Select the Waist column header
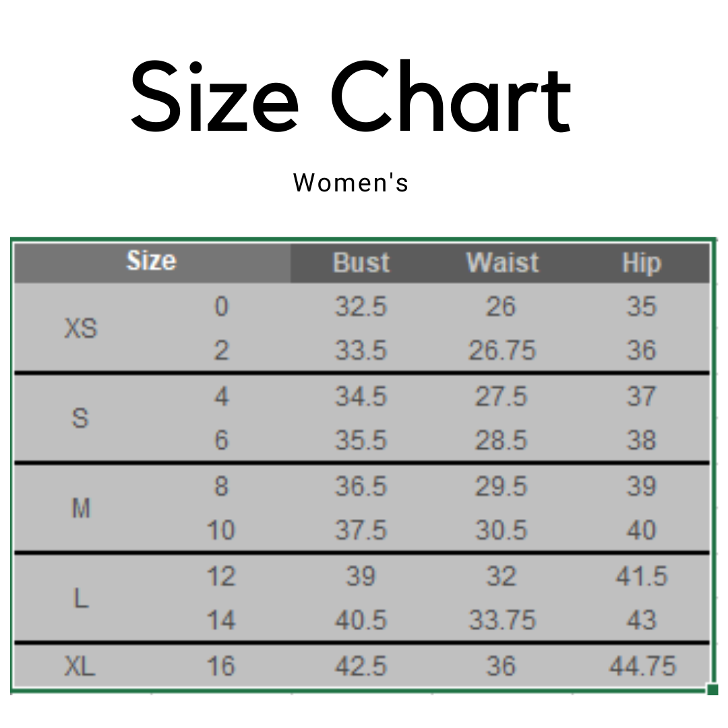 point(503,263)
